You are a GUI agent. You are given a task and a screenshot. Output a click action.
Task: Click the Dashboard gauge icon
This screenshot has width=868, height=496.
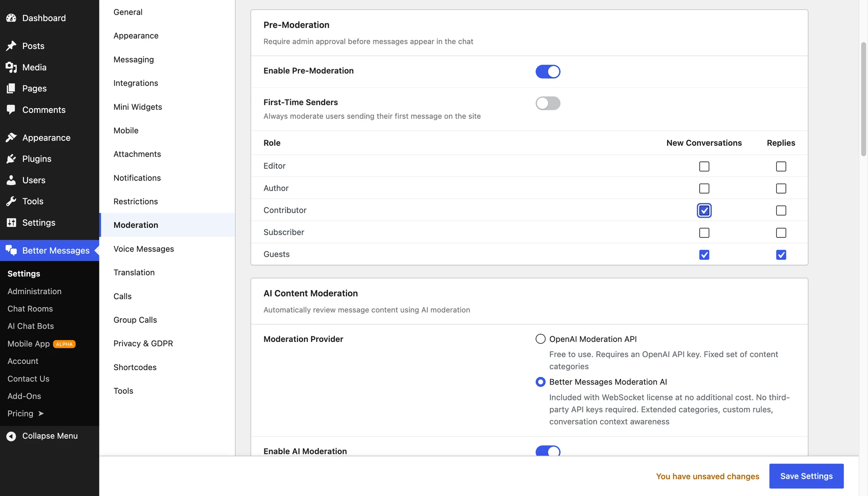[11, 18]
